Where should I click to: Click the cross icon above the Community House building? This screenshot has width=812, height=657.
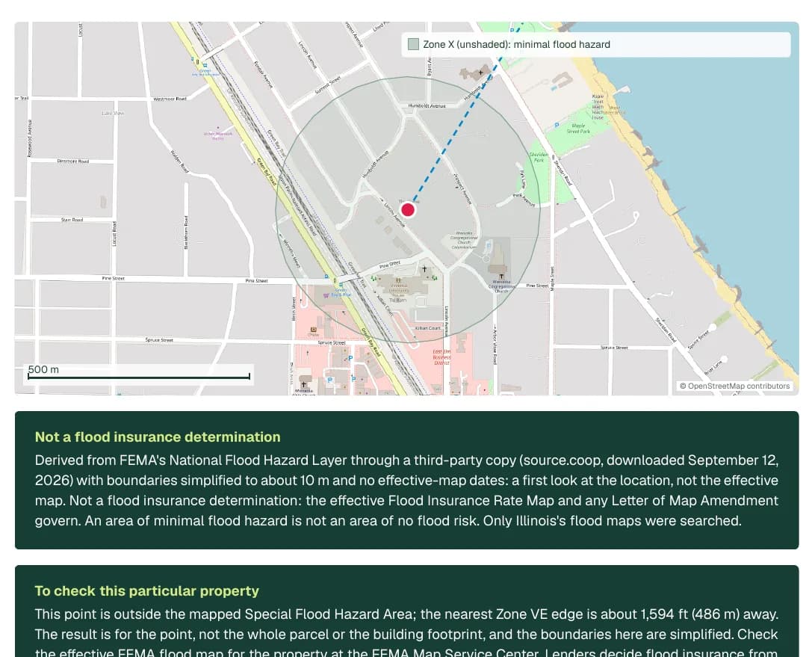[424, 269]
